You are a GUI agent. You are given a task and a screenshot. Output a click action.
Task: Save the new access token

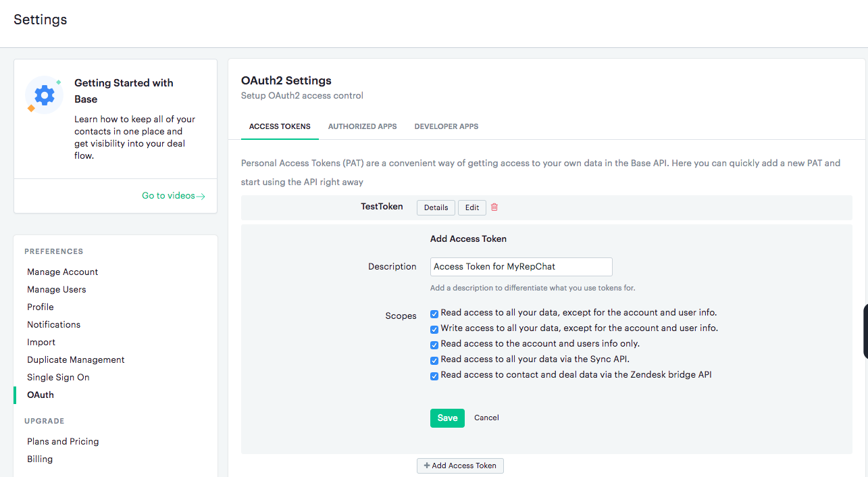click(447, 418)
